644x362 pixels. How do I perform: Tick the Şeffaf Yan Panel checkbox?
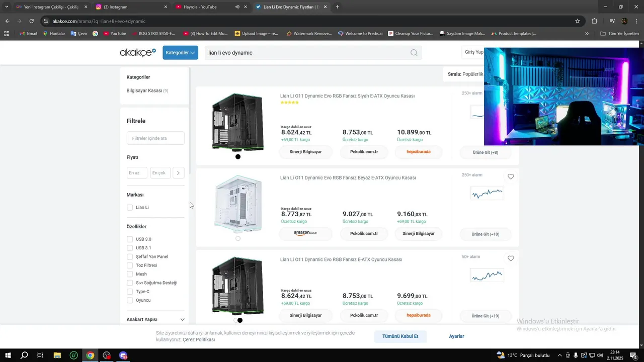click(130, 256)
